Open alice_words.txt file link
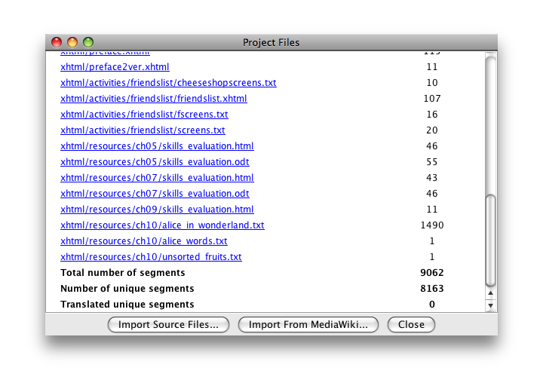The width and height of the screenshot is (543, 392). pos(143,241)
